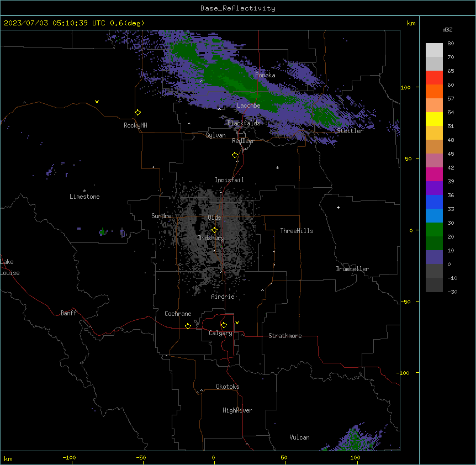
Task: Click the yellow diamond marker below RedDeer
Action: pos(235,155)
